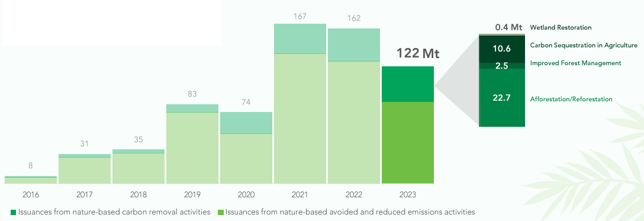This screenshot has width=644, height=221.
Task: Click the 2022 bar lower avoided emissions segment
Action: click(x=353, y=122)
